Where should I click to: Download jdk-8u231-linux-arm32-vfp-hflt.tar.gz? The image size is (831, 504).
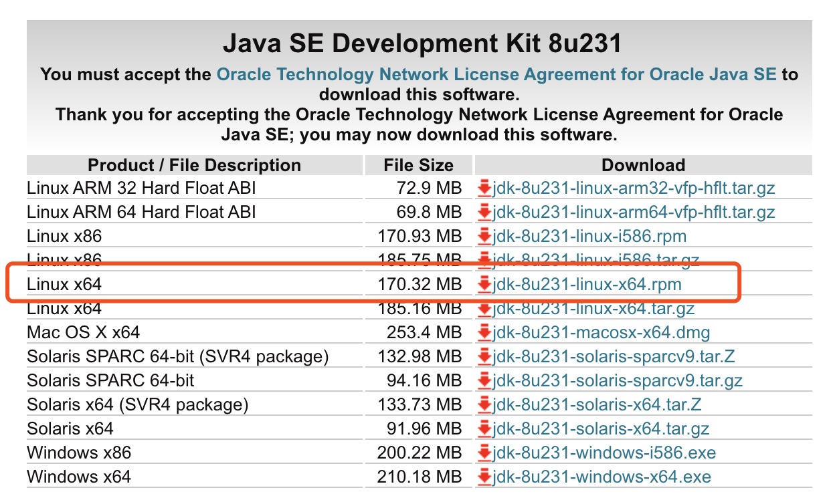[x=634, y=188]
